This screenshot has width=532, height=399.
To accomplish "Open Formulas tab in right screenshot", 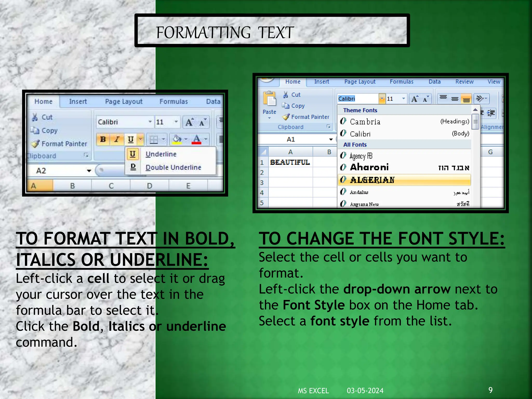I will (401, 82).
